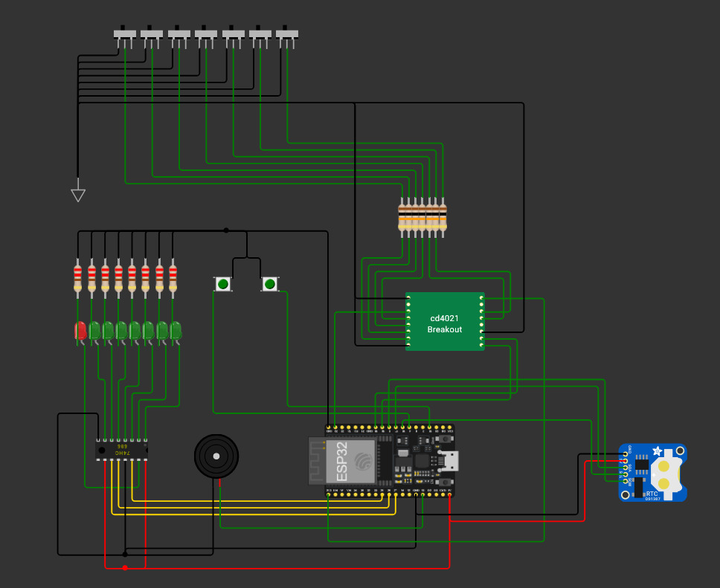Toggle the middle slide switch of seven
This screenshot has height=588, width=720.
(206, 36)
